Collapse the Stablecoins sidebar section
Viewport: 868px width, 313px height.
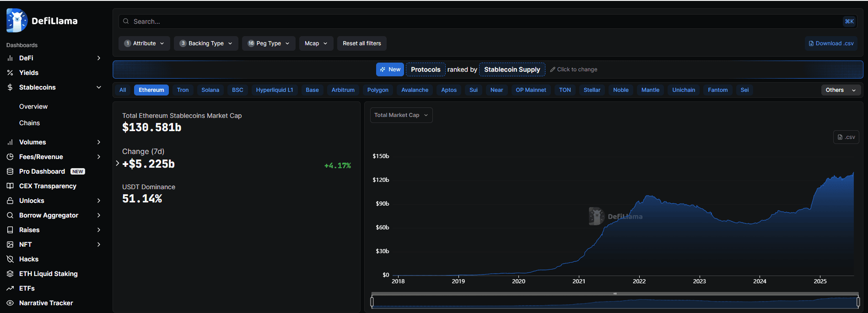[x=99, y=87]
